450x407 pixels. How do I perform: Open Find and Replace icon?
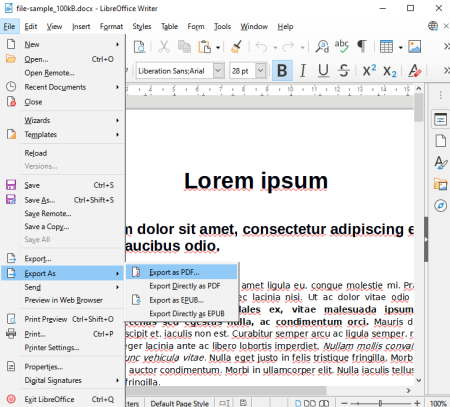pyautogui.click(x=322, y=47)
